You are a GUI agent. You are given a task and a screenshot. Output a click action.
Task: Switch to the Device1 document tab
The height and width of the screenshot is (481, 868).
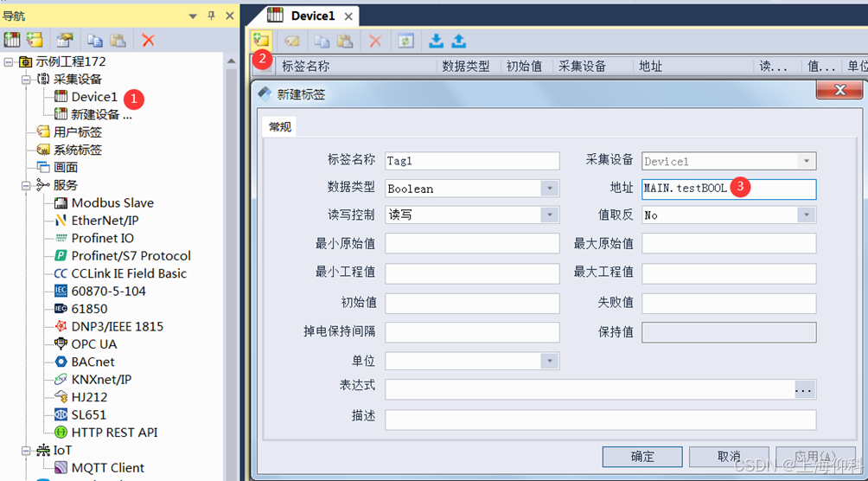point(312,16)
